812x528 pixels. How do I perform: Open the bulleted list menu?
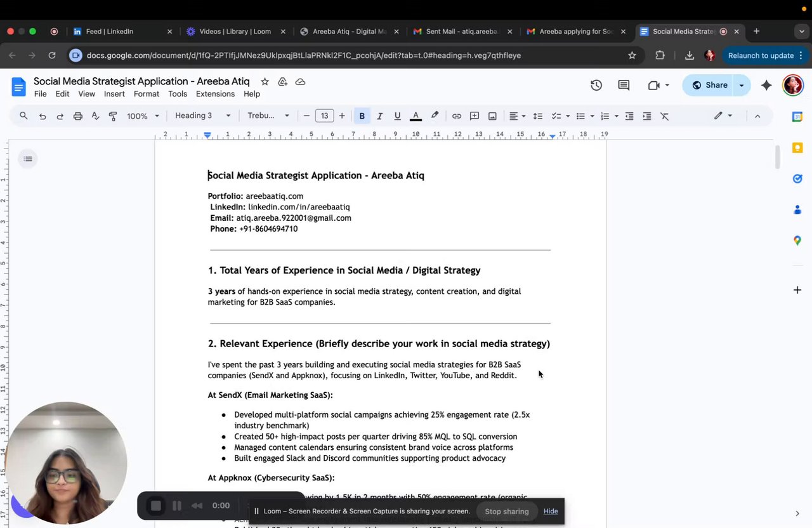pyautogui.click(x=584, y=116)
